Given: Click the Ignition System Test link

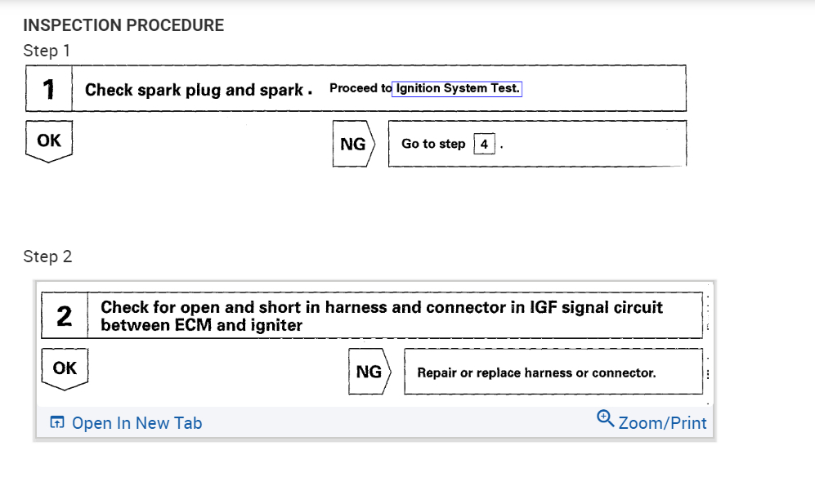Looking at the screenshot, I should pos(456,89).
